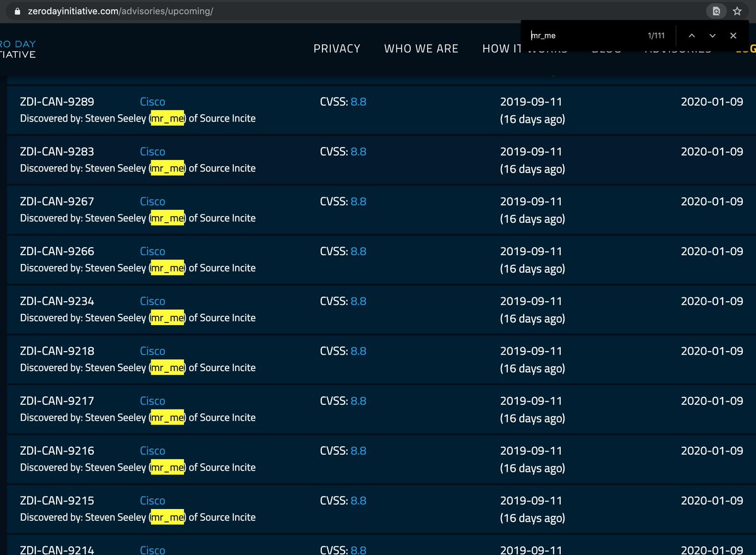Click 2019-09-11 date in ZDI-CAN-9266 row
This screenshot has height=555, width=756.
tap(531, 251)
